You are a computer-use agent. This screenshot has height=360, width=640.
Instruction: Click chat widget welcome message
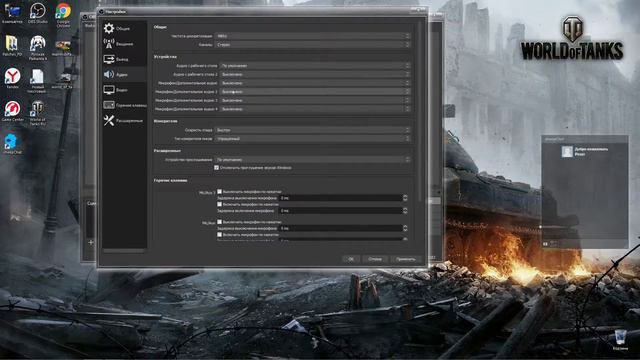pyautogui.click(x=591, y=151)
